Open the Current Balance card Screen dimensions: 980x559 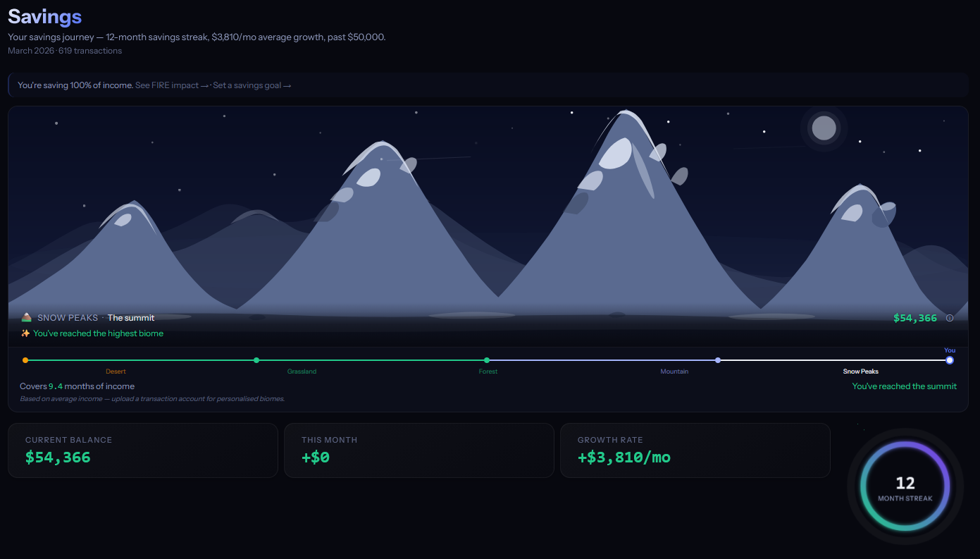(142, 450)
